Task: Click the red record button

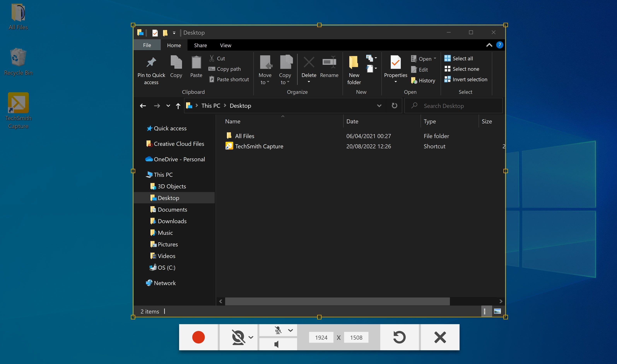Action: point(198,337)
